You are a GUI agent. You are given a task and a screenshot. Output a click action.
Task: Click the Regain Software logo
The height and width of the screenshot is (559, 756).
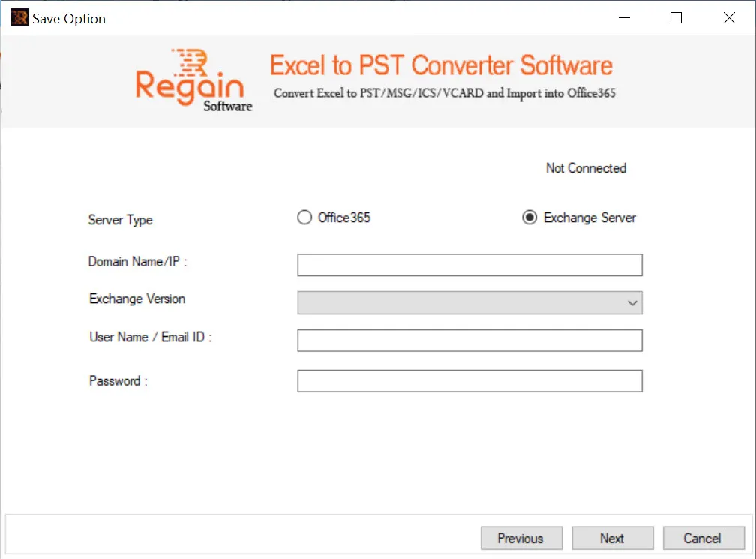193,80
